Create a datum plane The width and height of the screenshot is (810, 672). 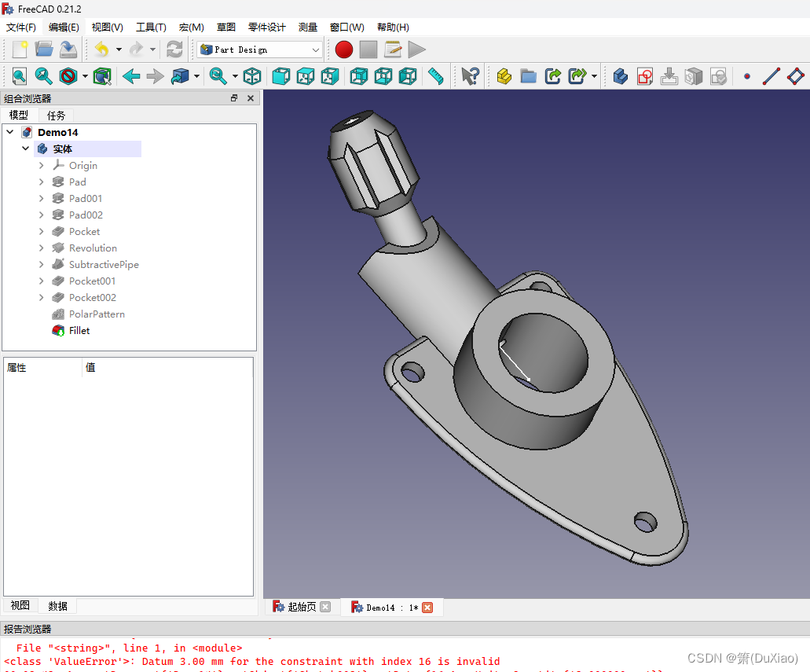[x=796, y=76]
